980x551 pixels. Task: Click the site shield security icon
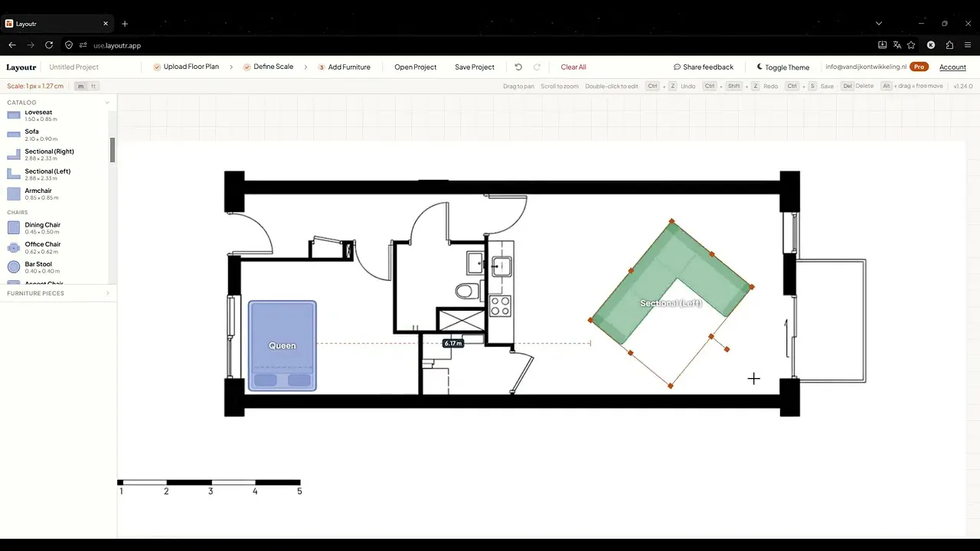pos(69,45)
